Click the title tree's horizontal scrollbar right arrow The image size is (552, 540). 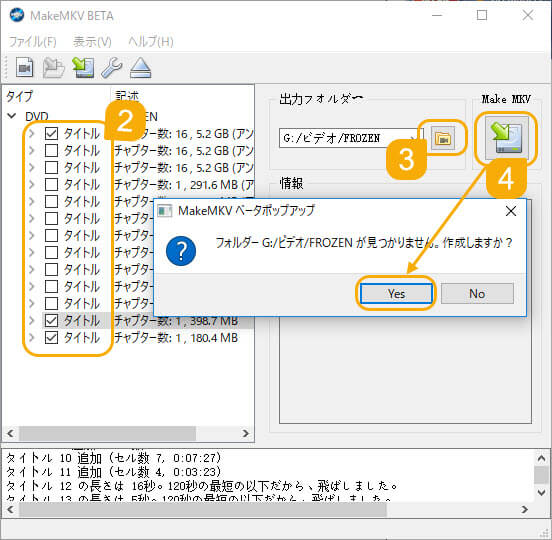tap(245, 433)
